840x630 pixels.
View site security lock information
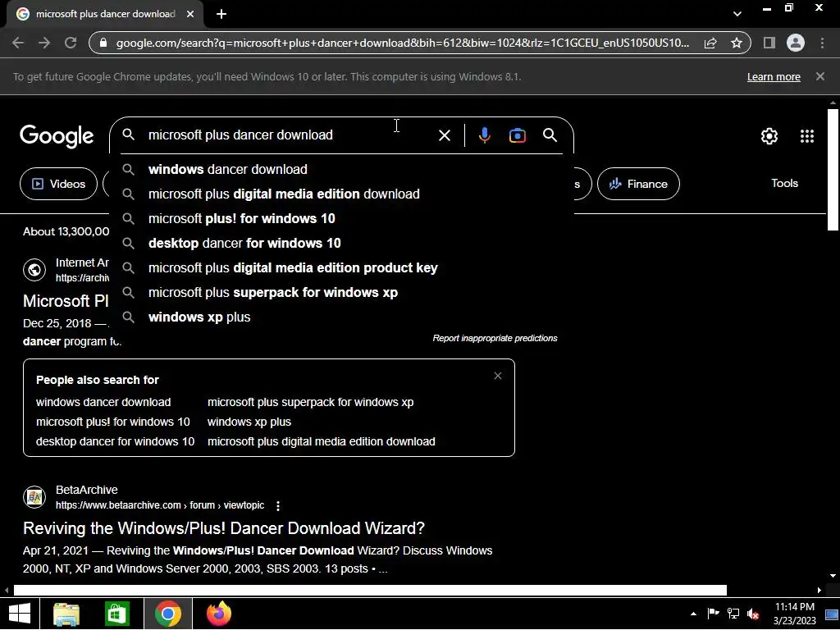click(103, 43)
